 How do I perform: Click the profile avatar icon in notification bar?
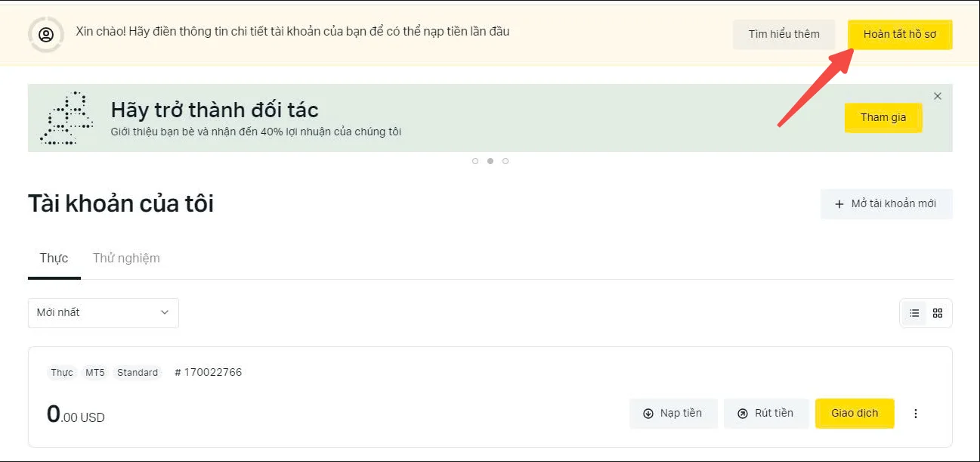[x=46, y=35]
